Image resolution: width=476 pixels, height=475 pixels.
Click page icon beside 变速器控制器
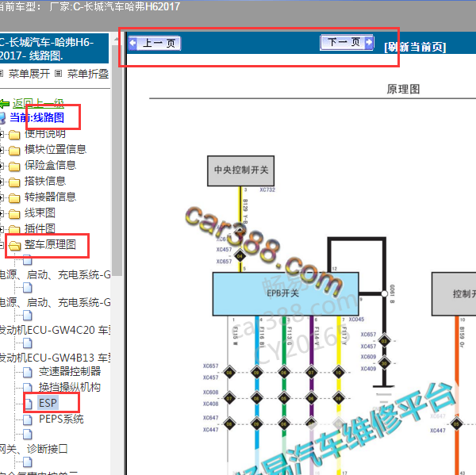point(28,372)
